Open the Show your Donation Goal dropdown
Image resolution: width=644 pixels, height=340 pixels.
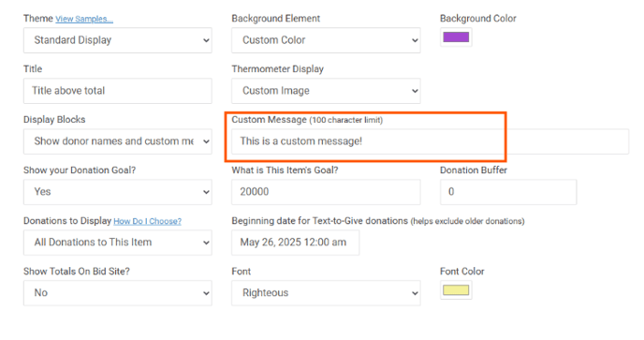(117, 192)
